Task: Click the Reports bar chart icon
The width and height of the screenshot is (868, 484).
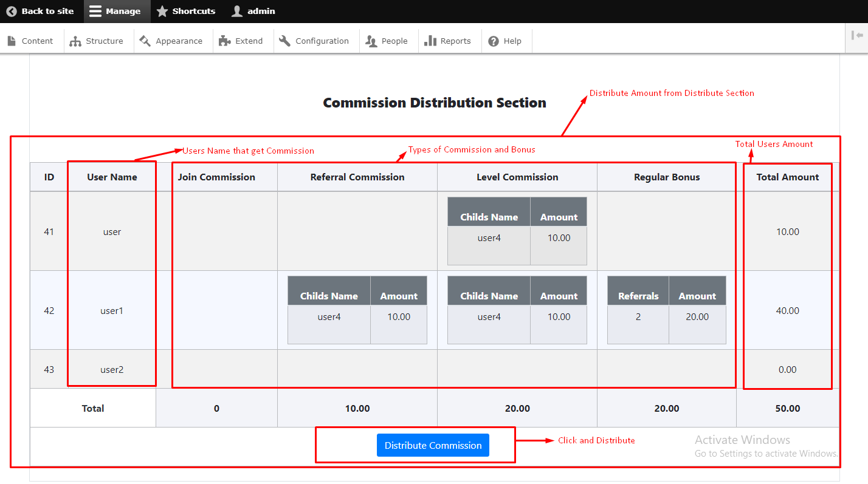Action: pyautogui.click(x=430, y=41)
